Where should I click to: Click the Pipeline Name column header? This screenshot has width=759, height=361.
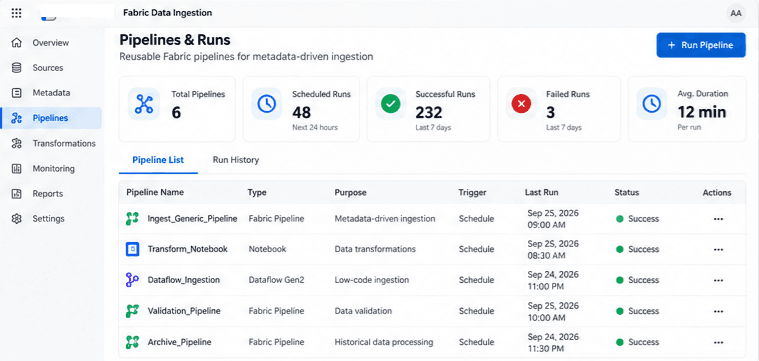155,193
